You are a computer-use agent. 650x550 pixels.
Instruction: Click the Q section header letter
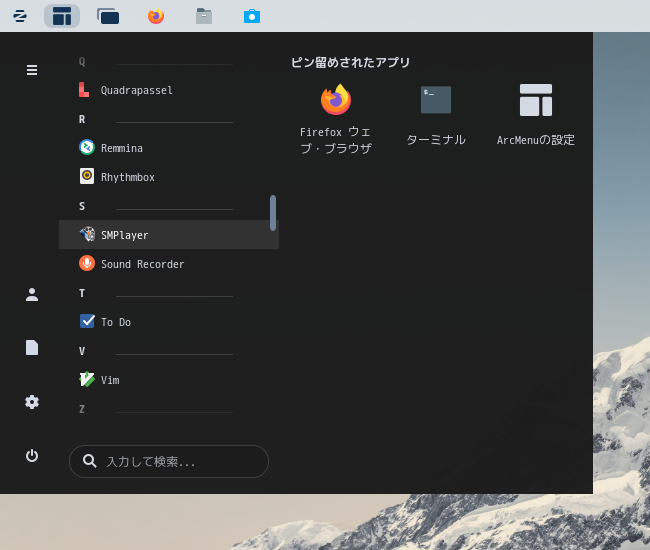82,62
